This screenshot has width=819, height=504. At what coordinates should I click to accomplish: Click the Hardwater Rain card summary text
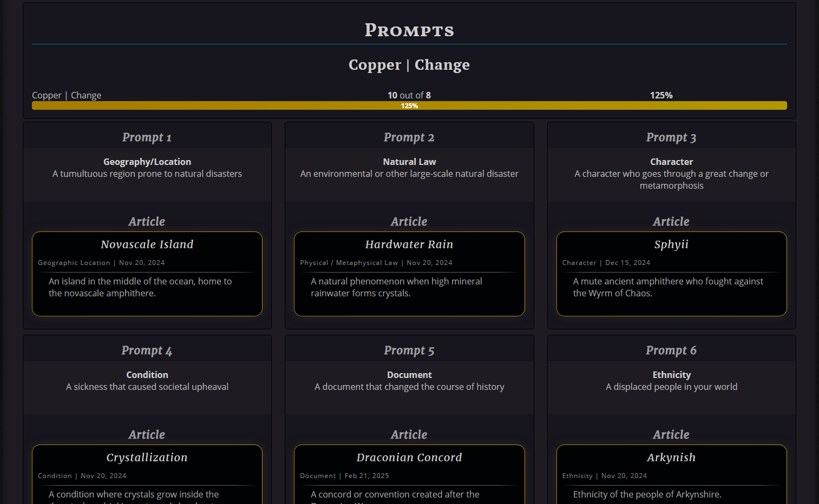396,287
